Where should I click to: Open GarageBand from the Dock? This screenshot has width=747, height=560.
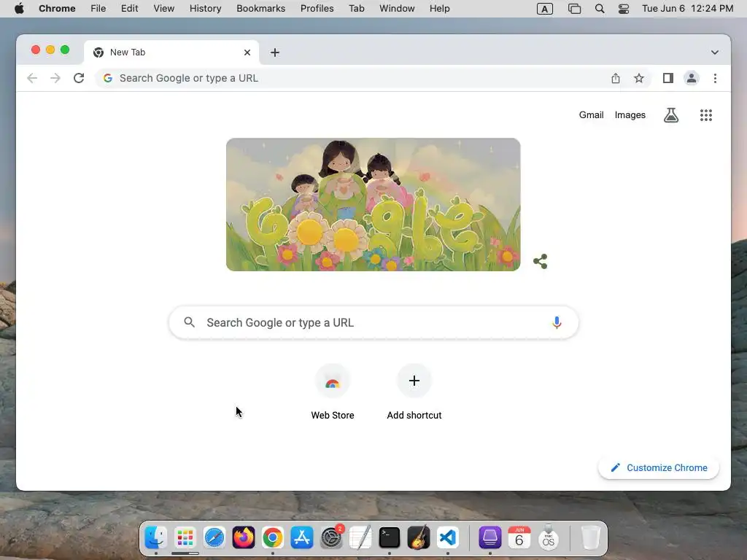419,537
